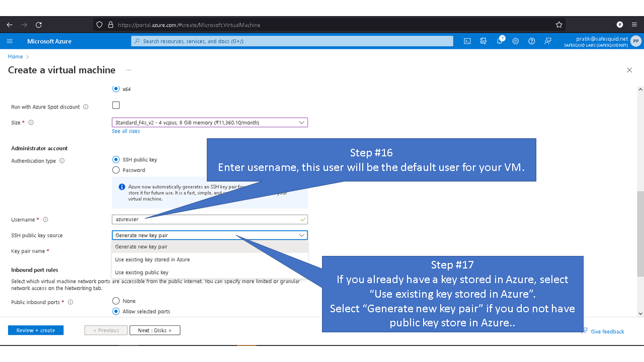The height and width of the screenshot is (362, 644).
Task: Choose Use existing public key option
Action: pyautogui.click(x=210, y=272)
